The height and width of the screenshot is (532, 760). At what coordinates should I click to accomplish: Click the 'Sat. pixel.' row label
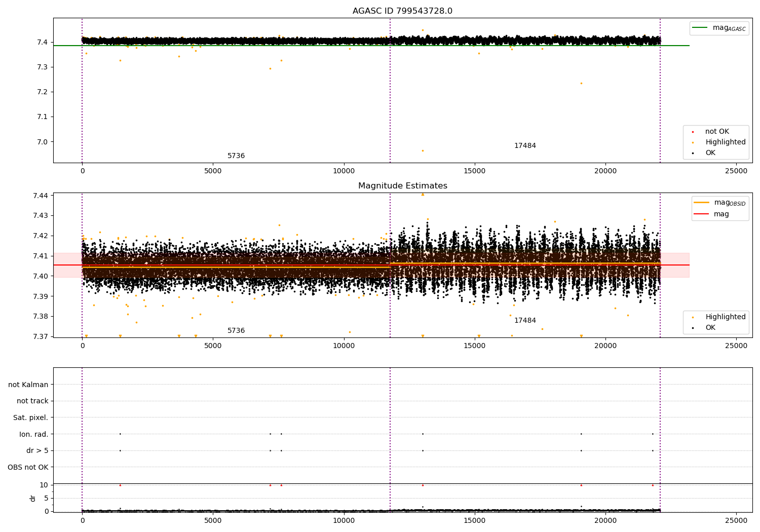click(31, 418)
